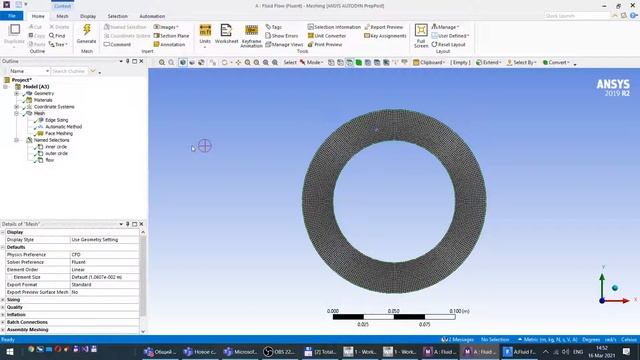Image resolution: width=640 pixels, height=360 pixels.
Task: Open Report Preview
Action: [x=383, y=27]
